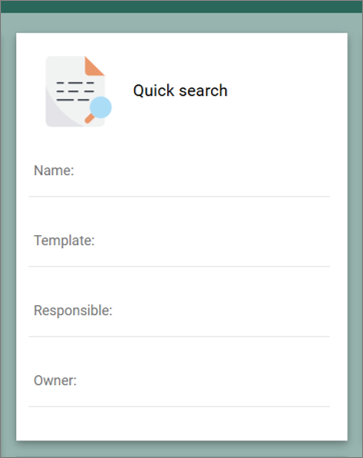Image resolution: width=363 pixels, height=458 pixels.
Task: Focus the Owner input field
Action: [x=179, y=389]
